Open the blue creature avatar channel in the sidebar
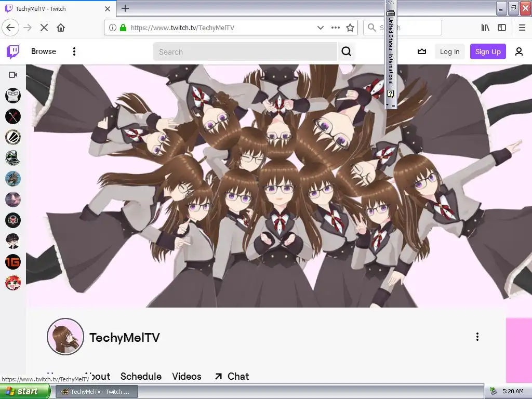Image resolution: width=532 pixels, height=399 pixels. coord(13,179)
